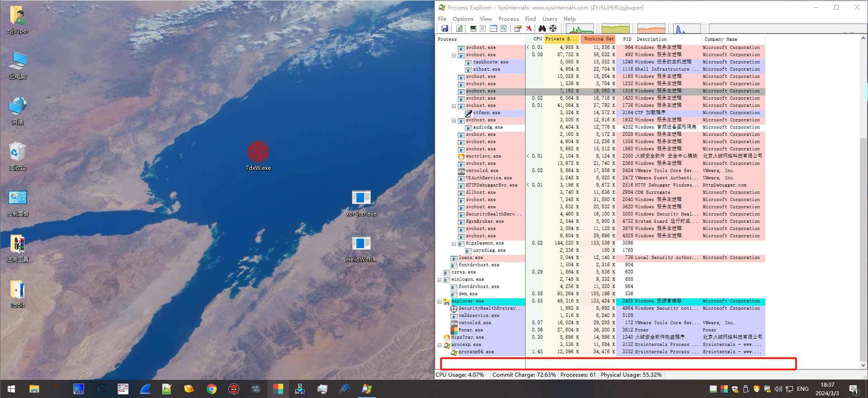Open the Help menu

pos(569,19)
